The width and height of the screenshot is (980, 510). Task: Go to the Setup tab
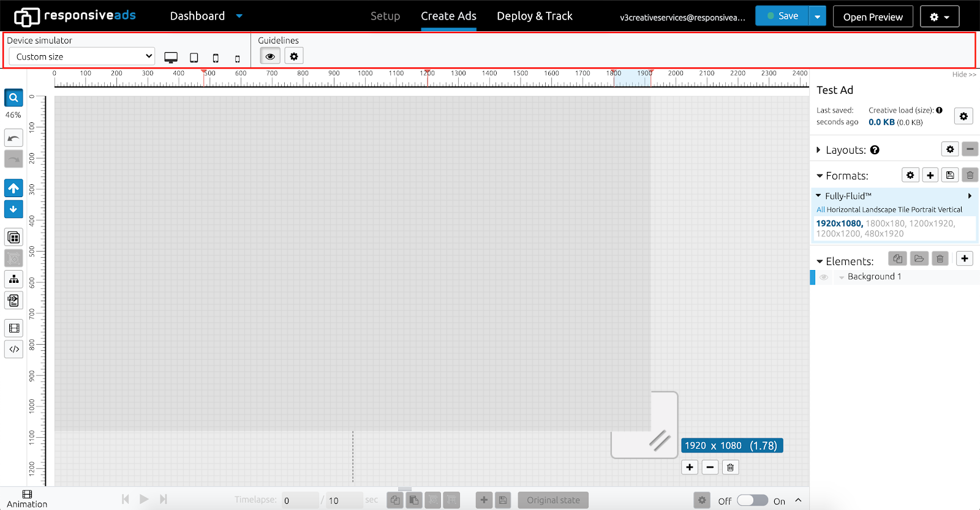point(385,17)
